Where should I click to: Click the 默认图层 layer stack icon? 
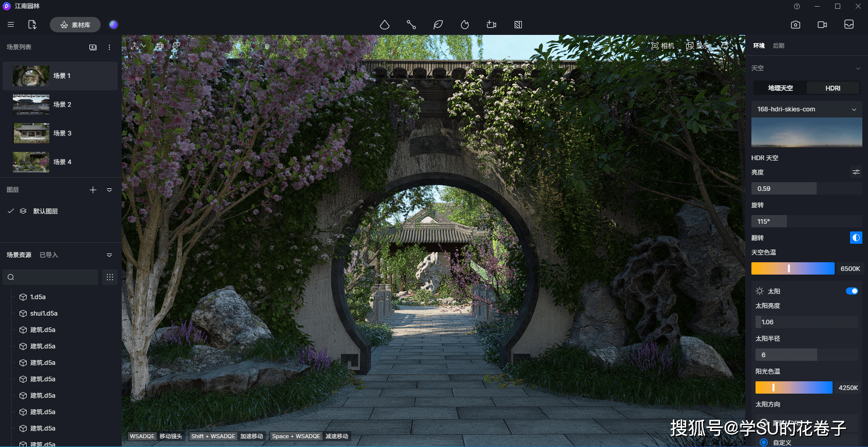(23, 211)
